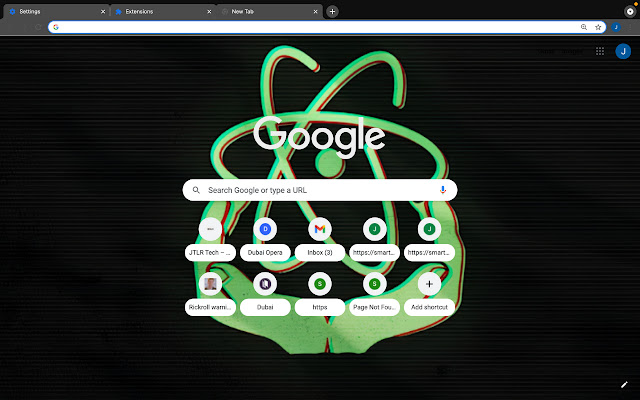Close the Extensions tab
Screen dimensions: 640x400
[x=209, y=11]
